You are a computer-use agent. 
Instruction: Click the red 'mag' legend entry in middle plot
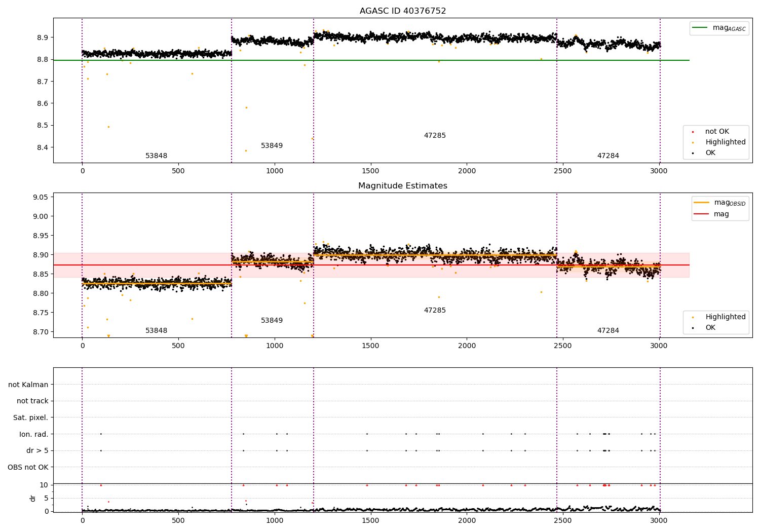pyautogui.click(x=712, y=214)
